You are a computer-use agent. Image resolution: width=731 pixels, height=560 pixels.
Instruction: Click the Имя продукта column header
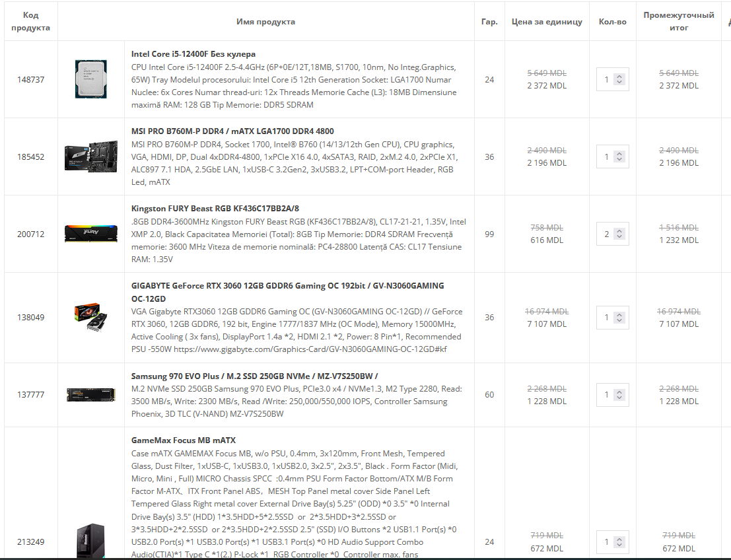click(265, 21)
